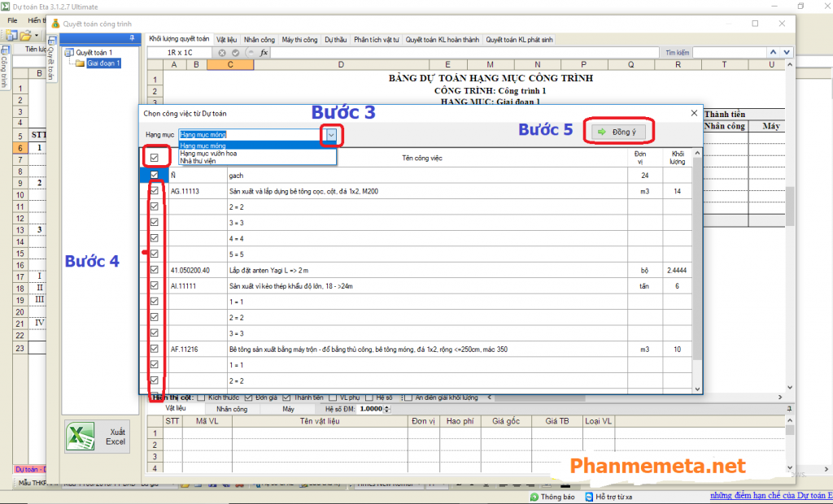Open the Hạng mục dropdown arrow
Image resolution: width=833 pixels, height=504 pixels.
click(x=331, y=134)
